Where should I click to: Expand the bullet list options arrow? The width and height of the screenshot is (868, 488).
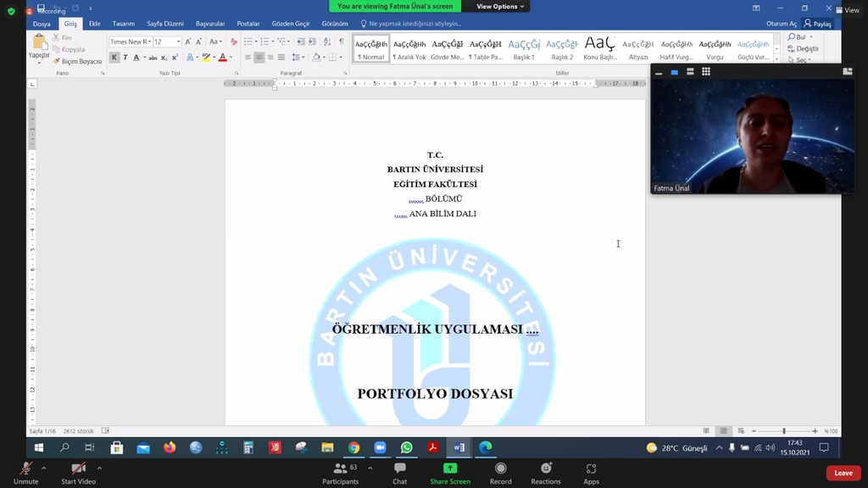(x=256, y=42)
